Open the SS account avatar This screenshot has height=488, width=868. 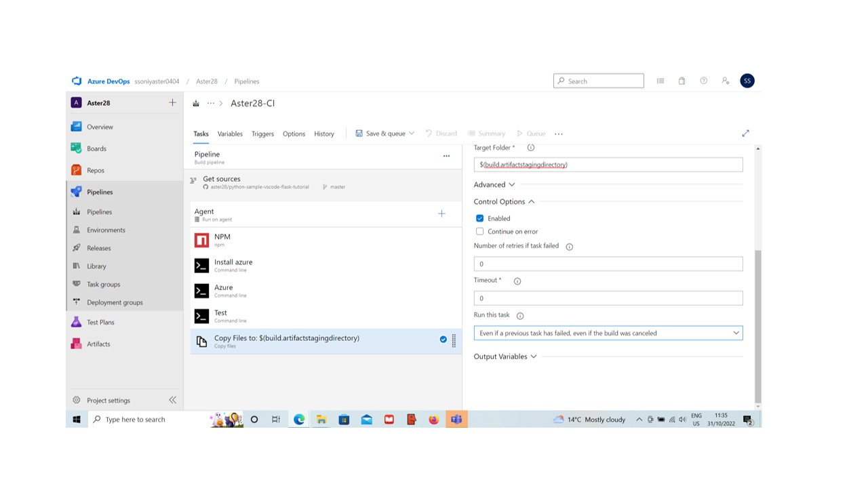tap(747, 81)
